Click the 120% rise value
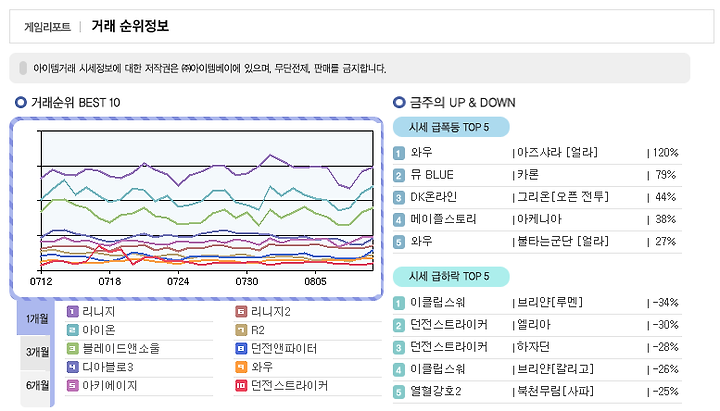This screenshot has width=720, height=411. point(665,152)
